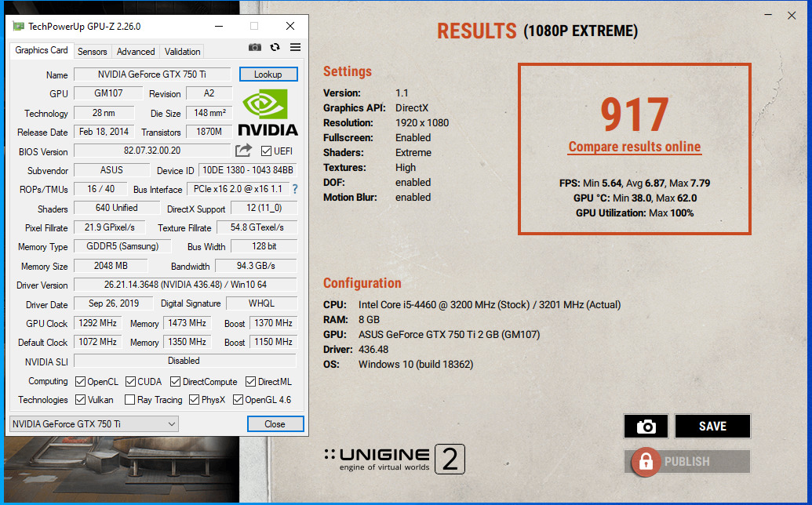812x505 pixels.
Task: Close the Superposition results panel
Action: pos(792,16)
